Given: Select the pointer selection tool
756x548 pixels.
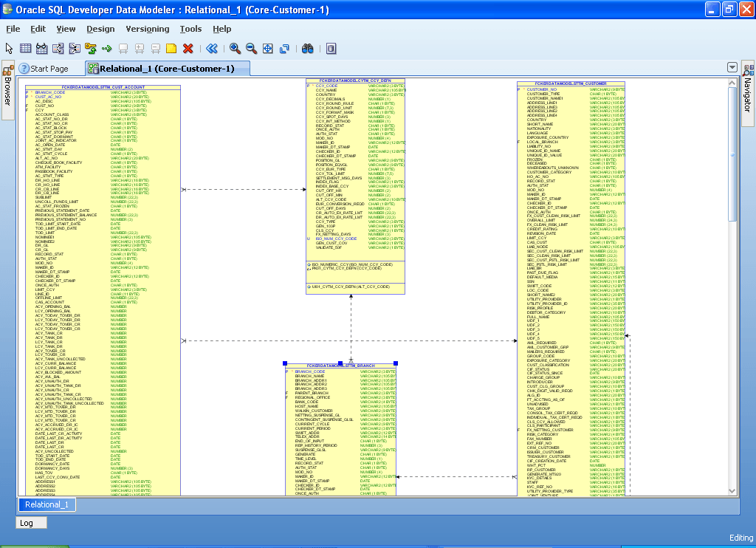Looking at the screenshot, I should [x=9, y=48].
